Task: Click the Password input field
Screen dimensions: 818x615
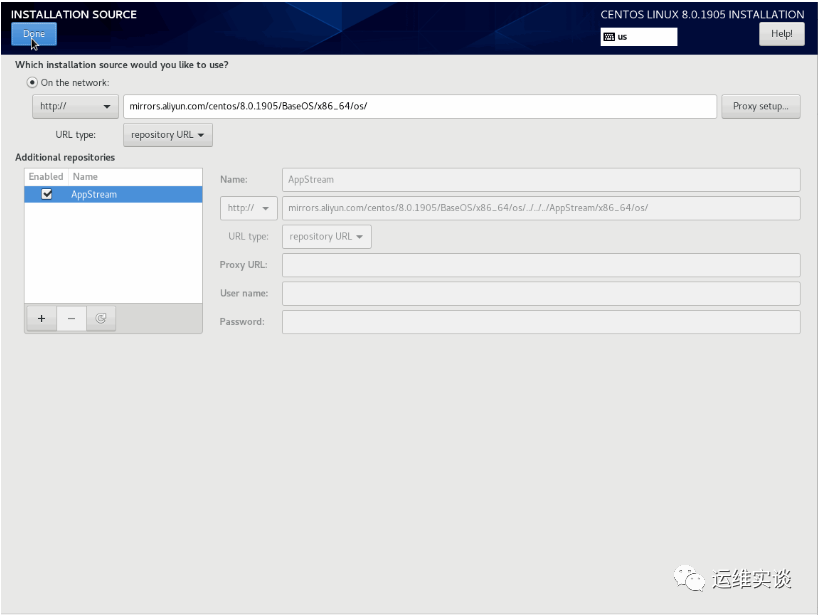Action: 541,322
